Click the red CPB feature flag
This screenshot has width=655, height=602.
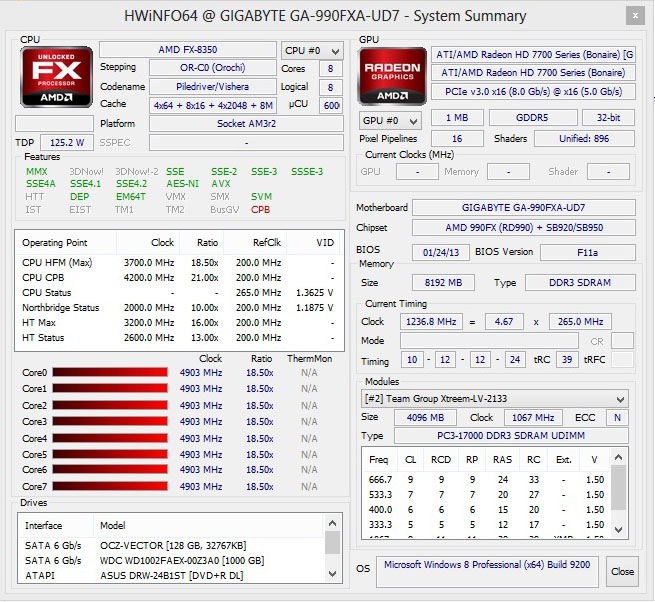(261, 210)
